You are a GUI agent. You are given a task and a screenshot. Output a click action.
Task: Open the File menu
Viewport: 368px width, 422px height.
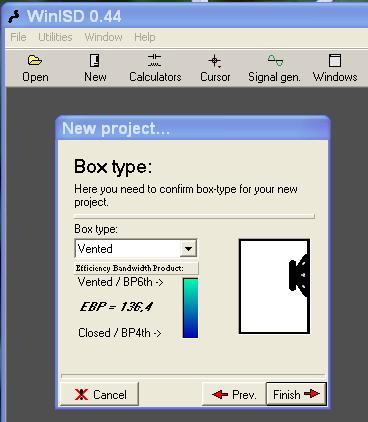click(18, 37)
